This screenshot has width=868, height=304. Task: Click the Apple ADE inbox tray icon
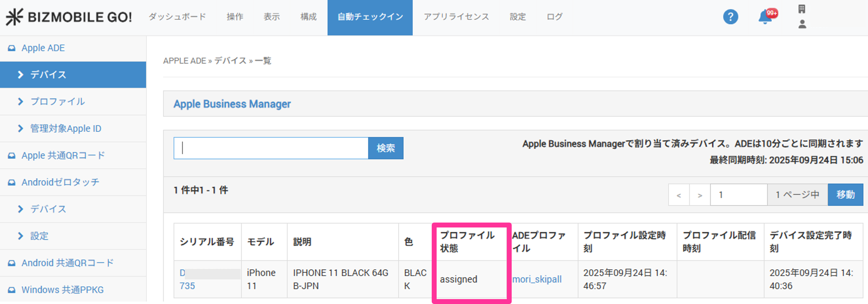12,48
